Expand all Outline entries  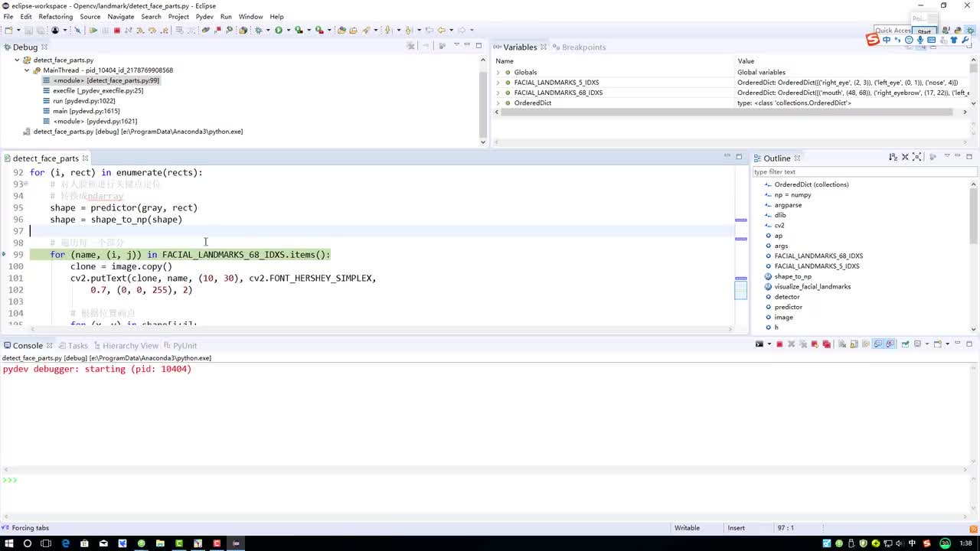[x=916, y=157]
